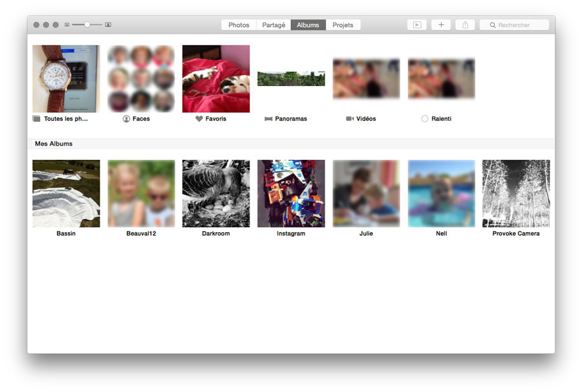Click the Instagram album label

pos(291,234)
